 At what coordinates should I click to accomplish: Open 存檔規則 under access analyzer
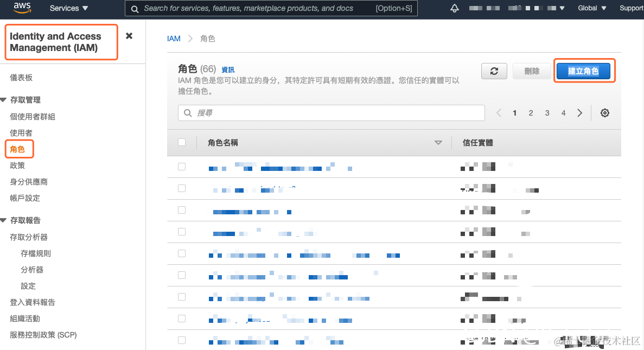[36, 253]
